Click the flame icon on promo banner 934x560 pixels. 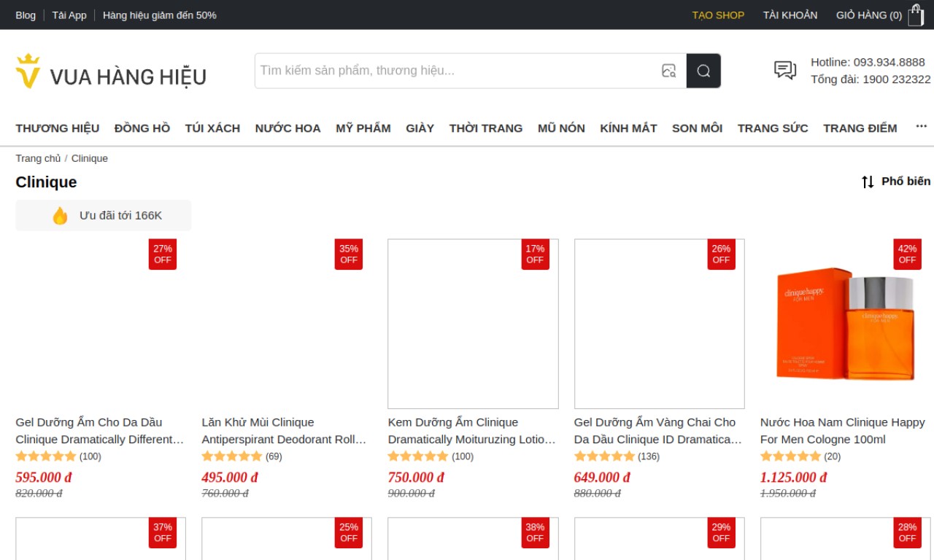pyautogui.click(x=60, y=216)
